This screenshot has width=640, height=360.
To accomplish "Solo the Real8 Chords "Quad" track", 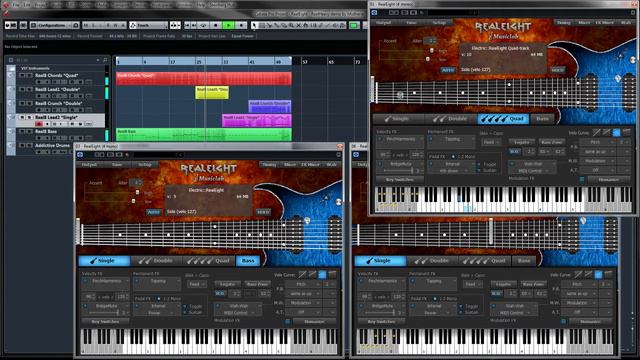I will (x=29, y=76).
